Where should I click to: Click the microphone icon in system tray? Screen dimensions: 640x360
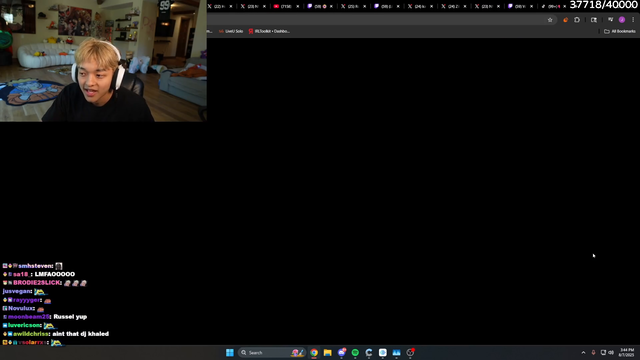pos(593,353)
